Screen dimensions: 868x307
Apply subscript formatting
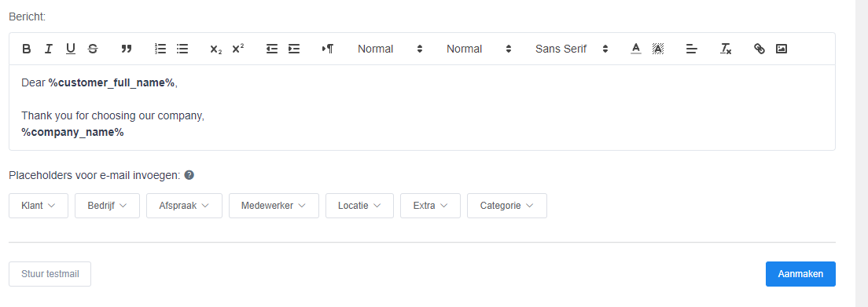coord(216,49)
